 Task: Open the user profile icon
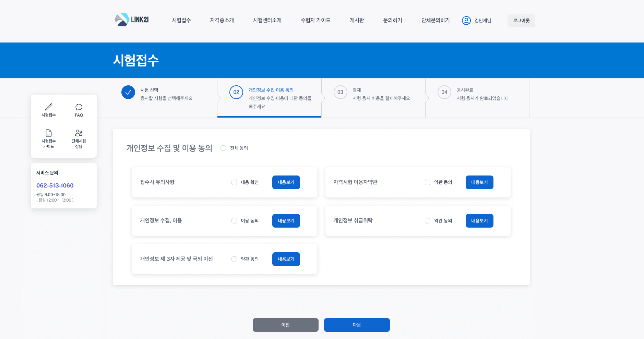click(466, 21)
